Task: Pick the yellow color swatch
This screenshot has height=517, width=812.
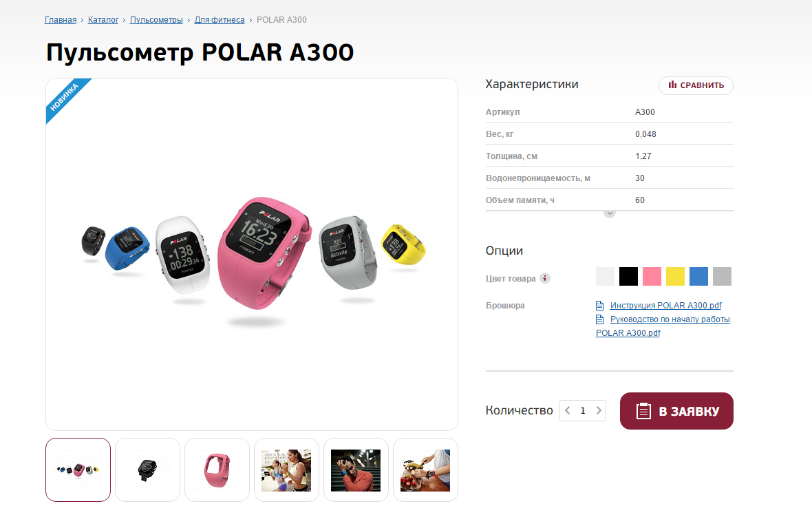Action: 675,277
